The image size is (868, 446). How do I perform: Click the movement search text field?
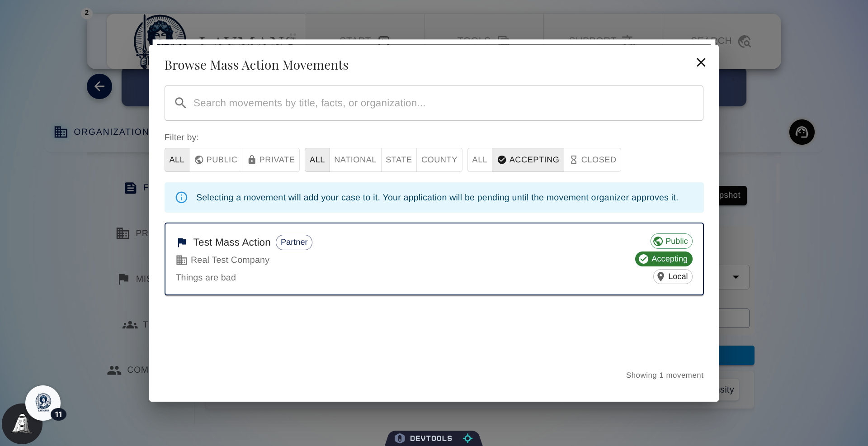[x=434, y=103]
